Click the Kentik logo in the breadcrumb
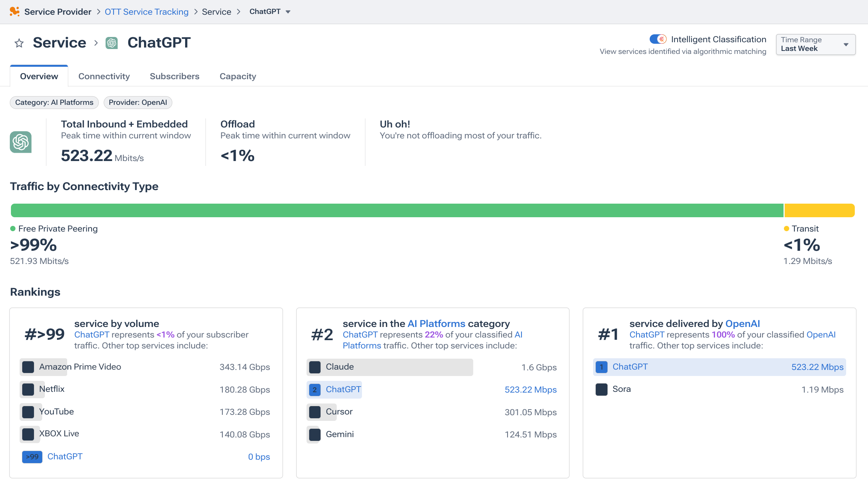Screen dimensions: 868x491 [14, 12]
